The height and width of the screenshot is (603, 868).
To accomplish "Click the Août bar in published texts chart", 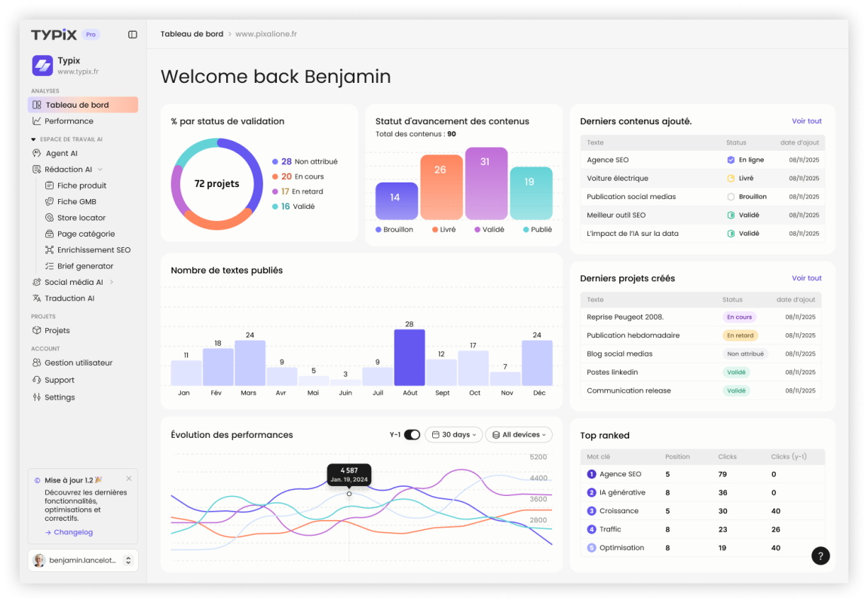I will pyautogui.click(x=409, y=357).
